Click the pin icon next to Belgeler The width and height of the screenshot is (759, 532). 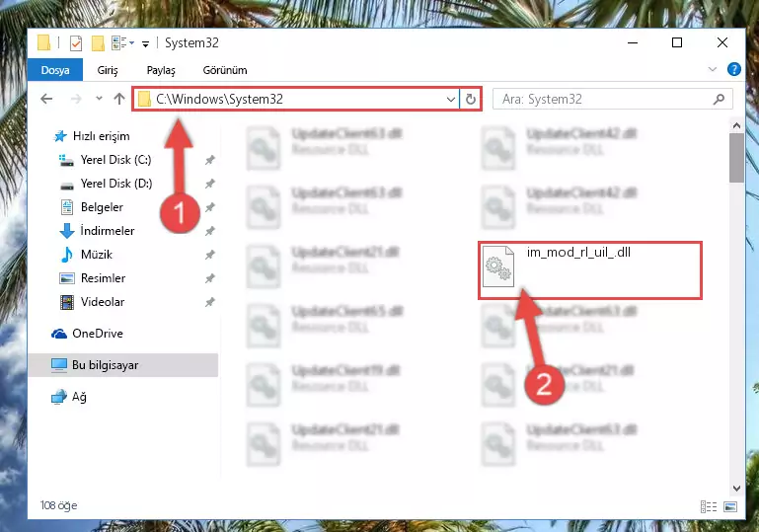click(x=209, y=207)
